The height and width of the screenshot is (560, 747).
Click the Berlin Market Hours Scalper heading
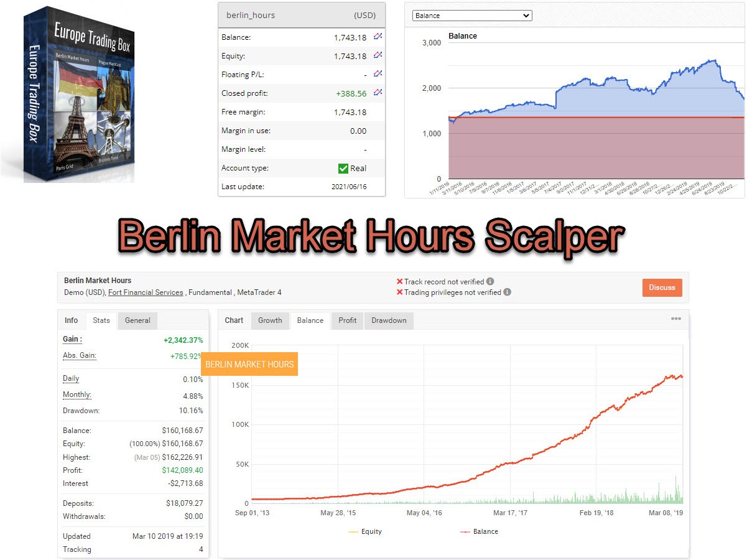coord(371,238)
